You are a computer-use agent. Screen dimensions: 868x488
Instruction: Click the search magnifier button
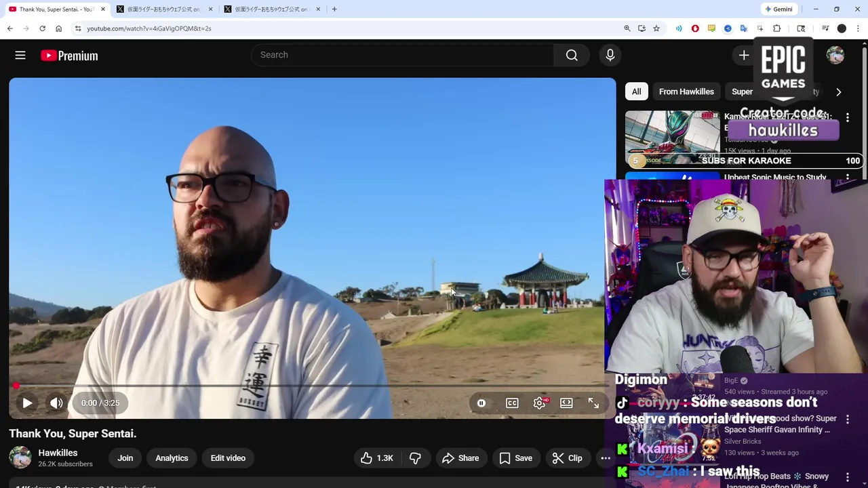click(572, 55)
